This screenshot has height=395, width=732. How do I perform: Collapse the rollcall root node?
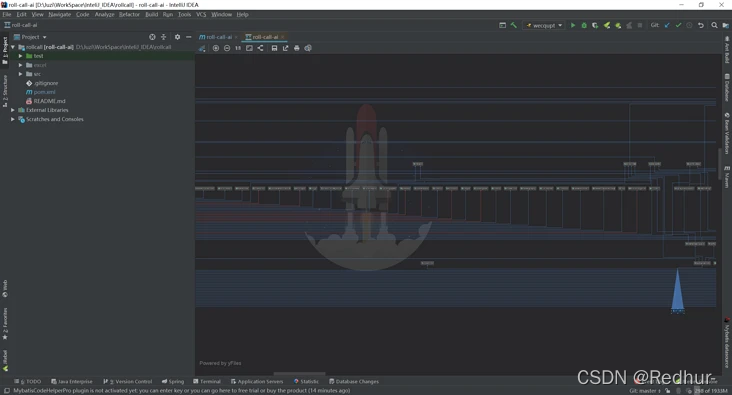pos(13,47)
